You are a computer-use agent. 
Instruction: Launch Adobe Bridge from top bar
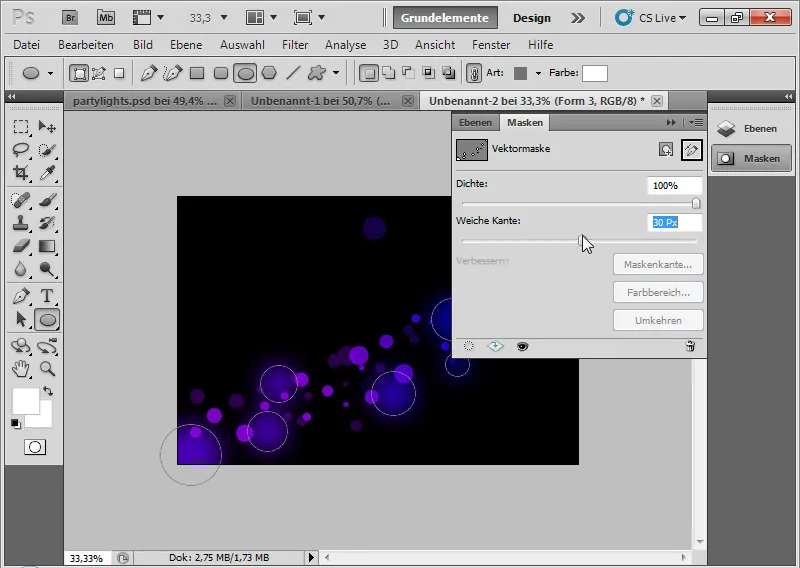pos(70,18)
